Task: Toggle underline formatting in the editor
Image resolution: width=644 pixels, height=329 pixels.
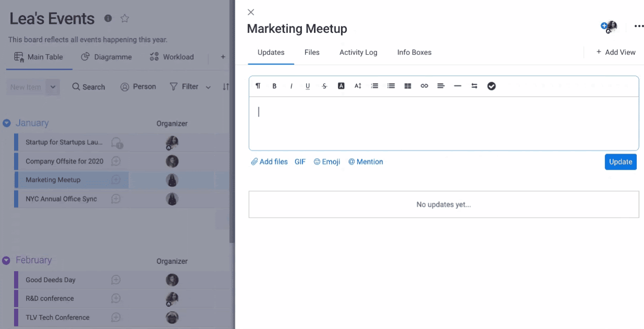Action: point(308,86)
